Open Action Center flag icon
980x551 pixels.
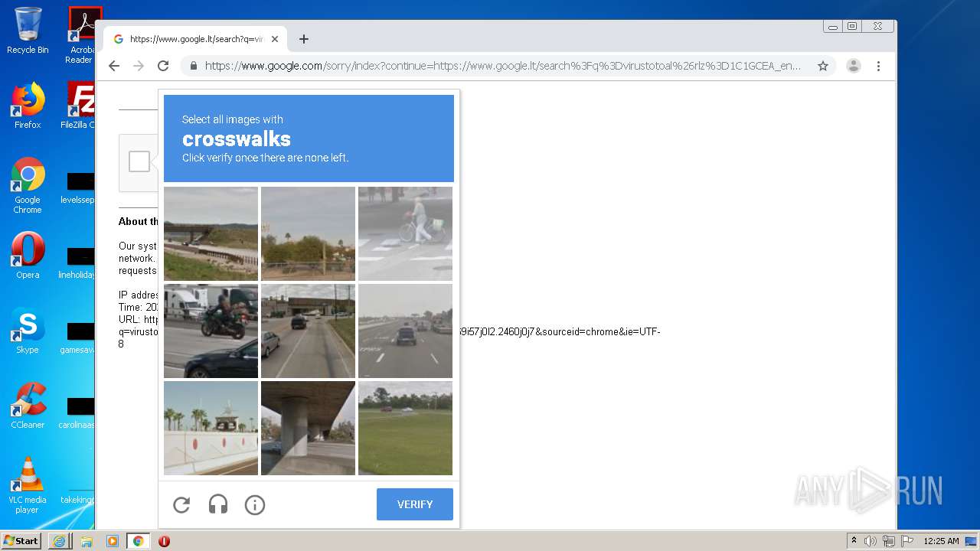(x=907, y=541)
